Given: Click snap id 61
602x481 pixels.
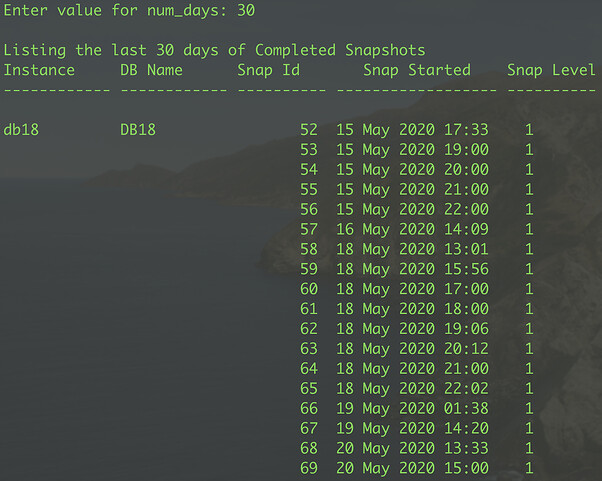Looking at the screenshot, I should tap(309, 309).
